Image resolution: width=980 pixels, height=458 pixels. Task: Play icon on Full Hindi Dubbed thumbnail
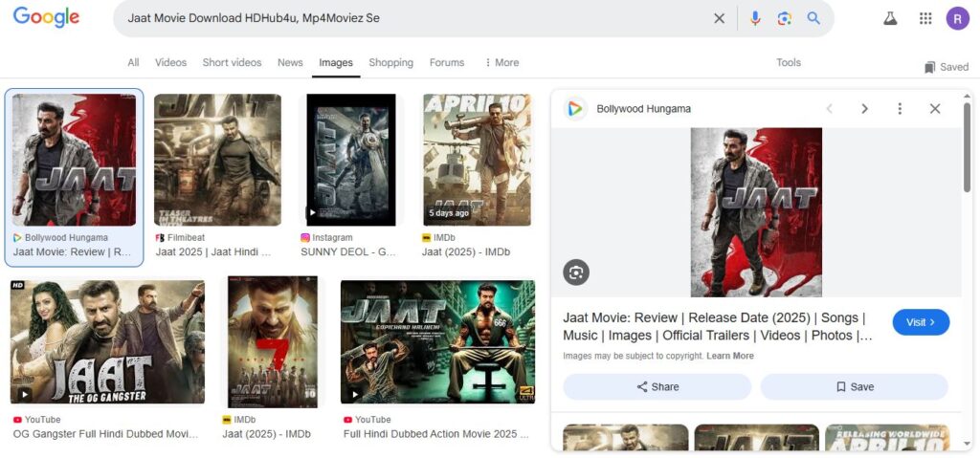click(355, 394)
